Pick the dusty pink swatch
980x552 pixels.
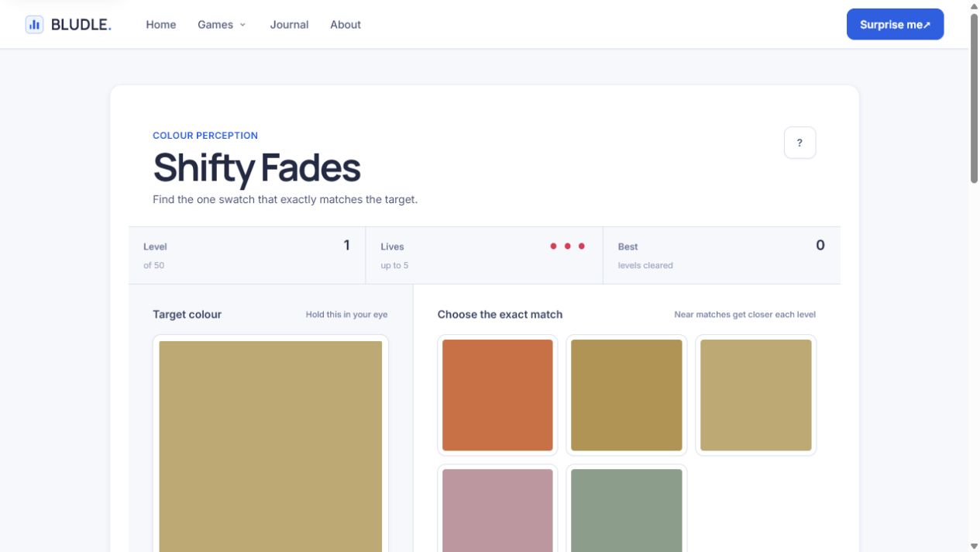pos(497,509)
